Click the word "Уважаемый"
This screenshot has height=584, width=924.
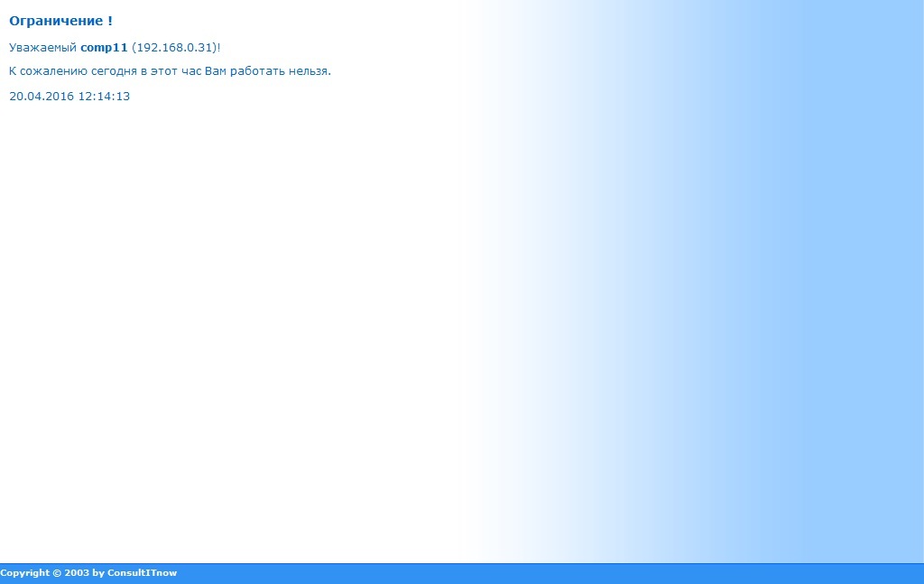pos(42,47)
